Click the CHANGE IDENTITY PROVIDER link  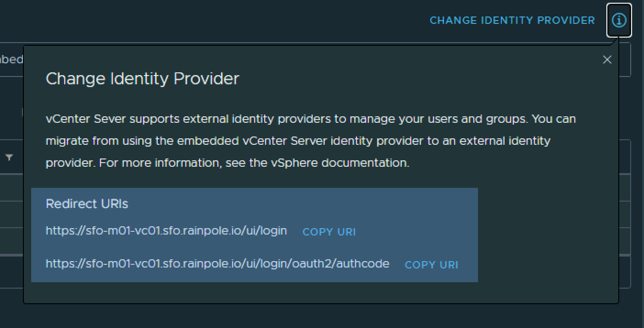pyautogui.click(x=512, y=21)
